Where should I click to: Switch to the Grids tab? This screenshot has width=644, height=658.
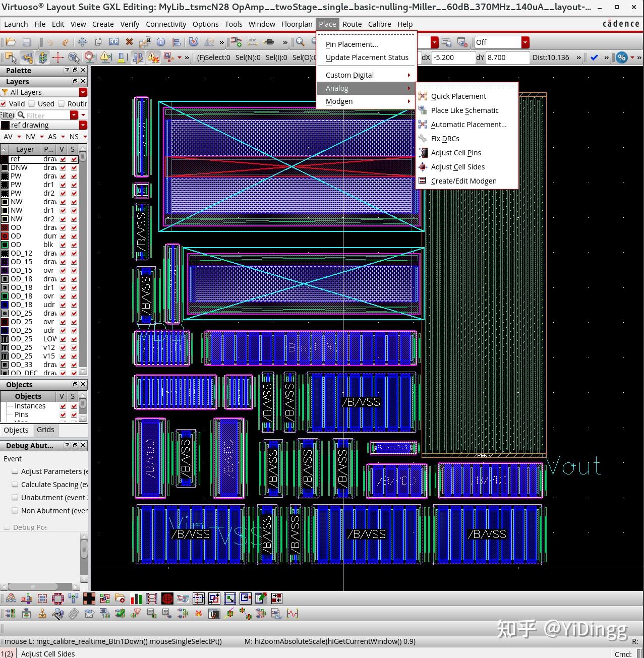(x=45, y=430)
